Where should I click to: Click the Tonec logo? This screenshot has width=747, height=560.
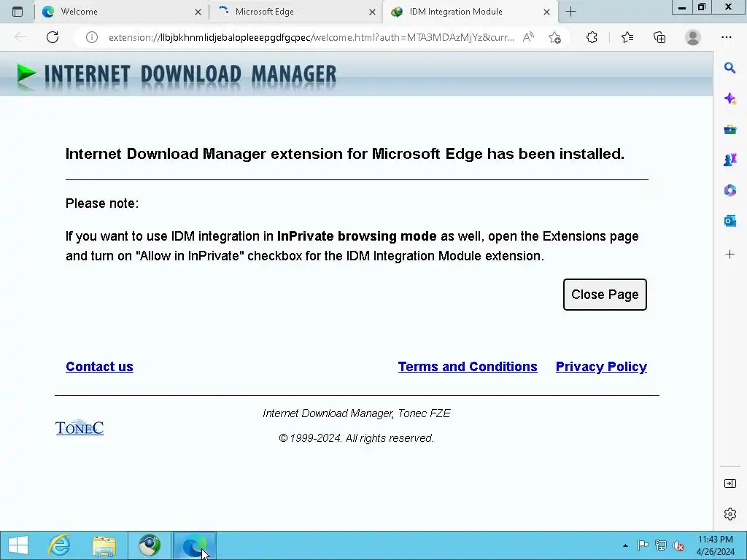click(x=80, y=427)
